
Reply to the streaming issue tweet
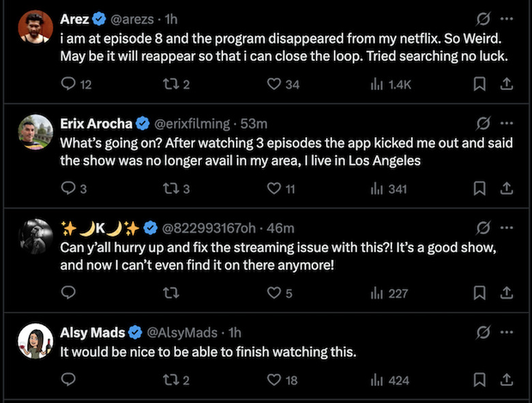pyautogui.click(x=68, y=293)
